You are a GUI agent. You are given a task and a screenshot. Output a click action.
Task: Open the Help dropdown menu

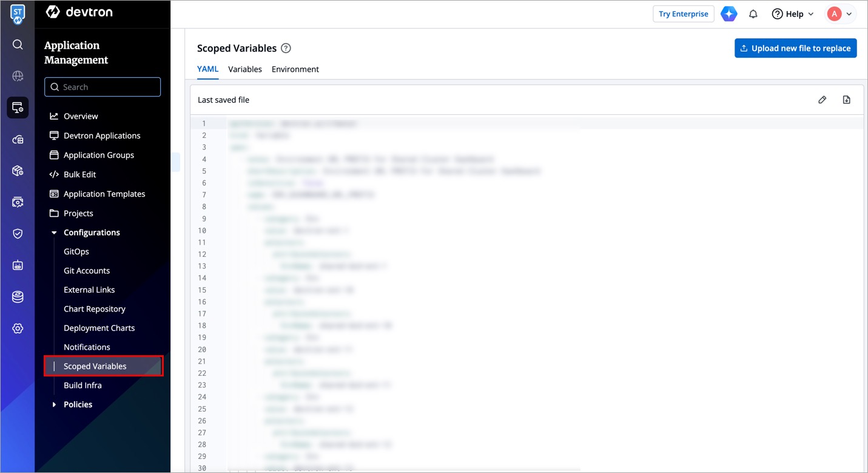tap(792, 14)
